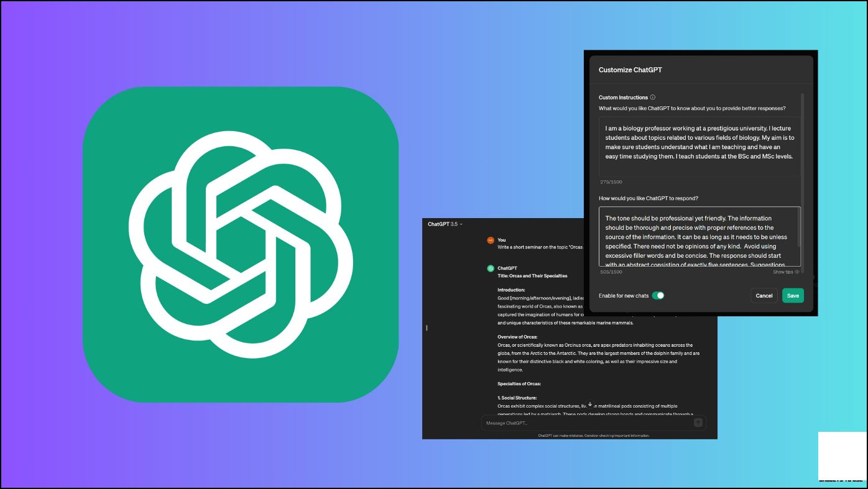This screenshot has width=868, height=489.
Task: Click the 'Overview of Orcas:' heading
Action: [x=517, y=337]
